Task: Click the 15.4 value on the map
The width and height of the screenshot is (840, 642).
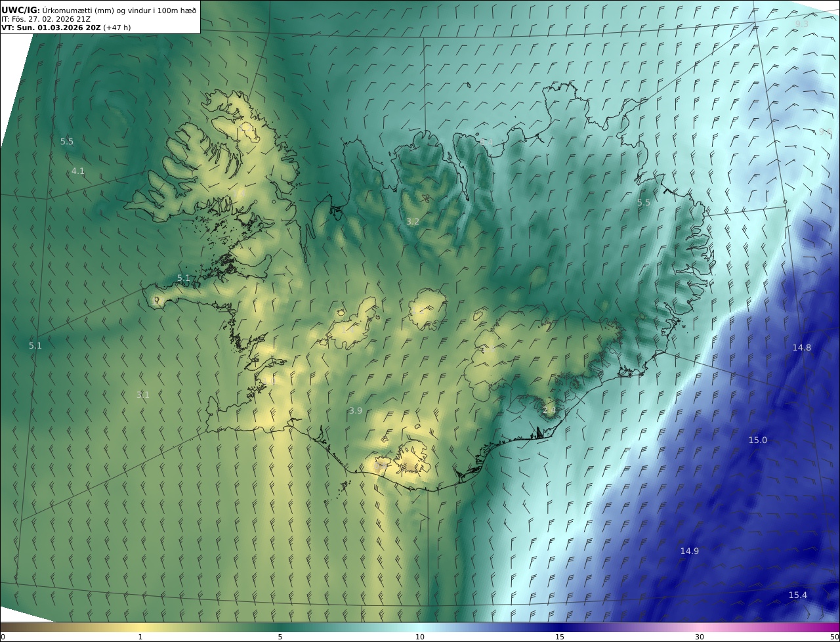Action: click(x=797, y=595)
